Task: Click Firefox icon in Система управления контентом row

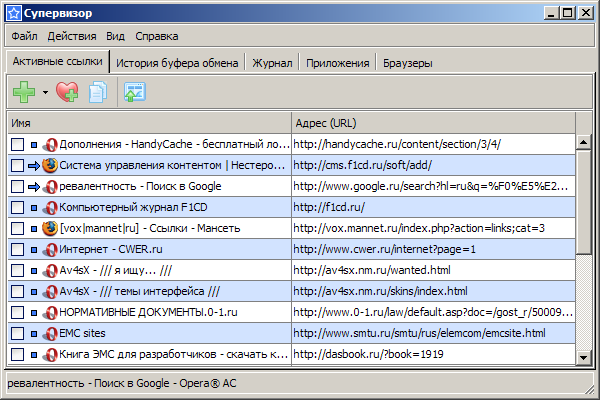Action: pyautogui.click(x=50, y=165)
